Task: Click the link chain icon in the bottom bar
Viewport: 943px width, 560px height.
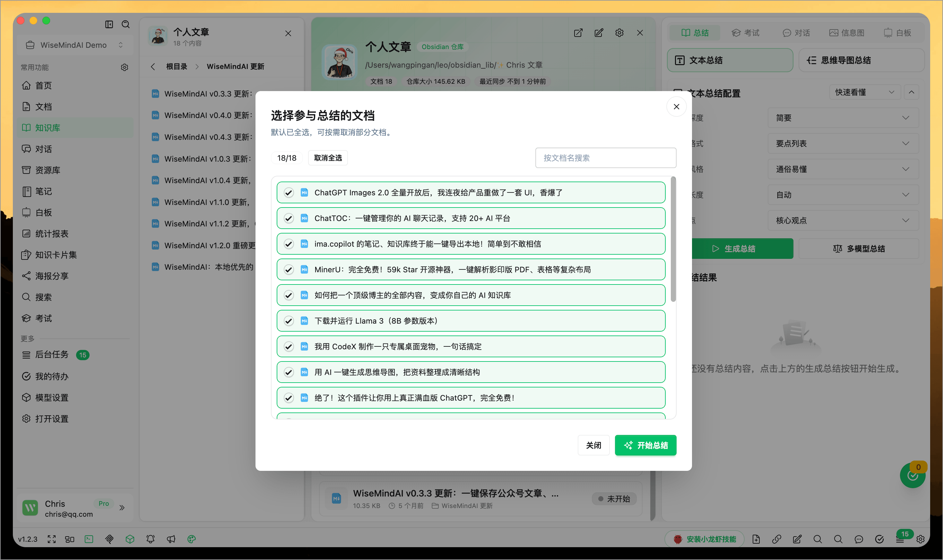Action: (x=776, y=539)
